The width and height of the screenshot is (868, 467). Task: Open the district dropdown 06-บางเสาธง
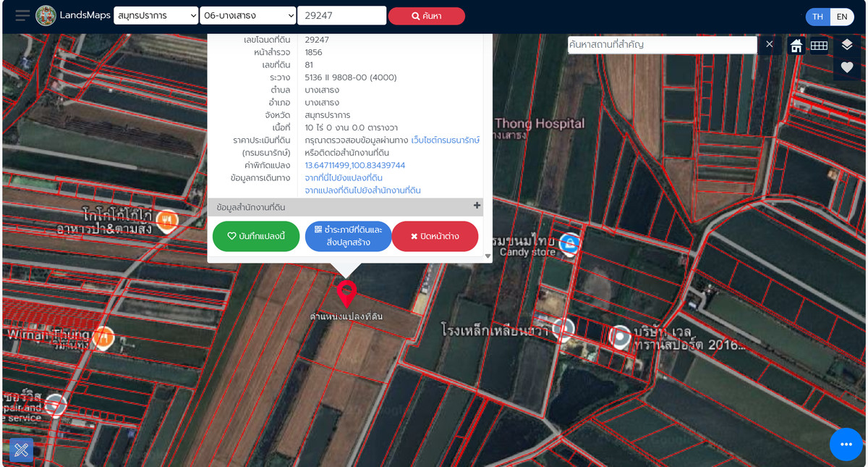point(250,15)
